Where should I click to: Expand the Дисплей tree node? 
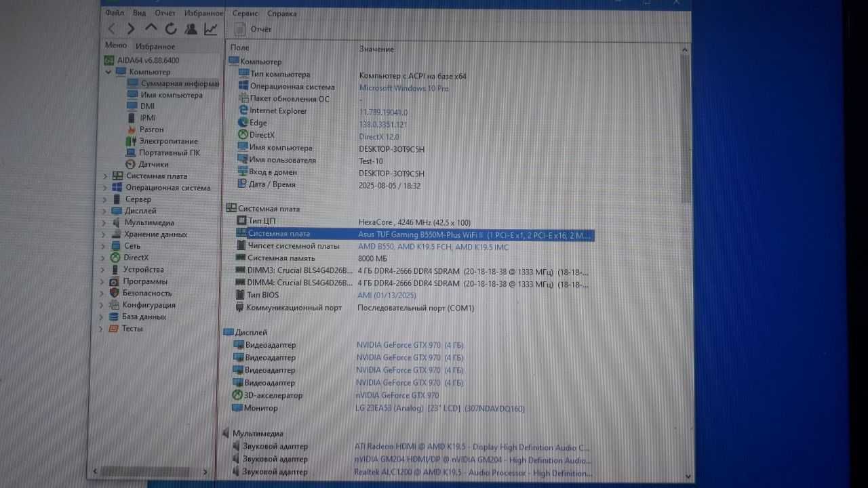[x=104, y=211]
